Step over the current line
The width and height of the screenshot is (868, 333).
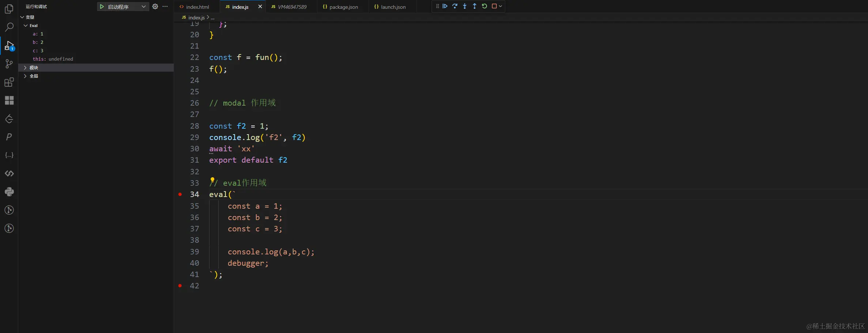455,6
